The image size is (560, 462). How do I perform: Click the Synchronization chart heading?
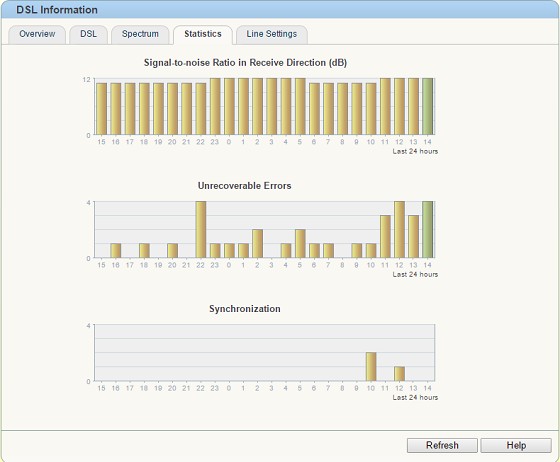tap(245, 309)
